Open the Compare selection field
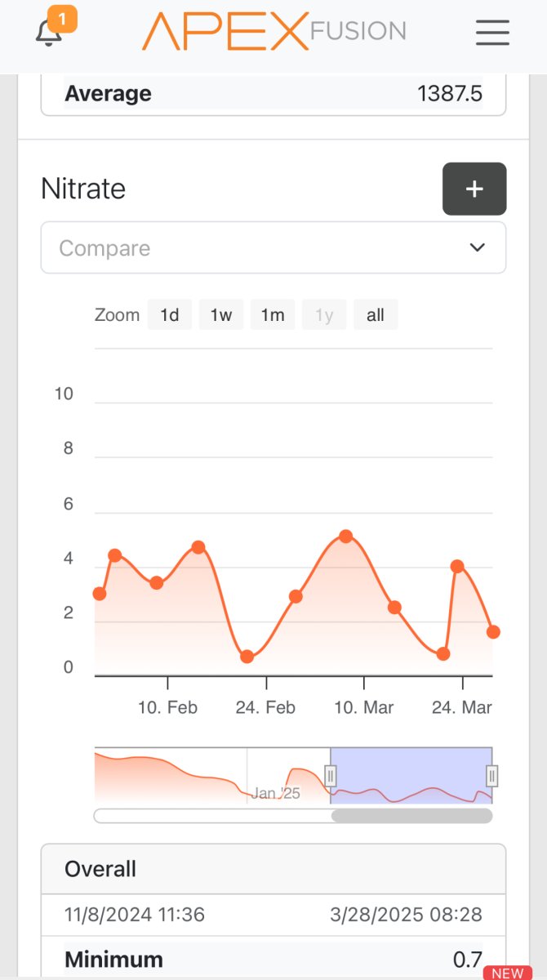Viewport: 547px width, 980px height. pyautogui.click(x=273, y=247)
